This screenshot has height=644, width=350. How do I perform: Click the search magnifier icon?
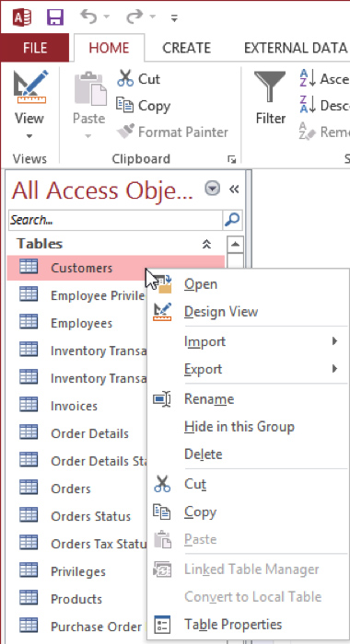tap(232, 220)
